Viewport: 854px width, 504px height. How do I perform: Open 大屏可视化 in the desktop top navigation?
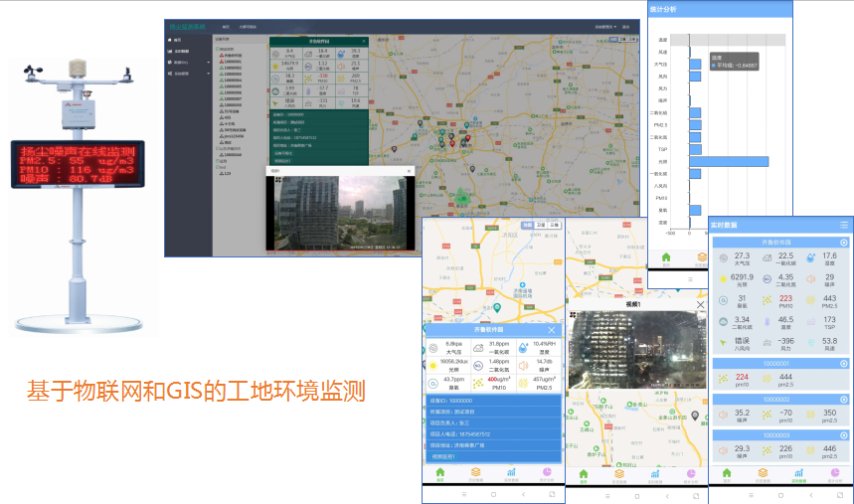248,27
